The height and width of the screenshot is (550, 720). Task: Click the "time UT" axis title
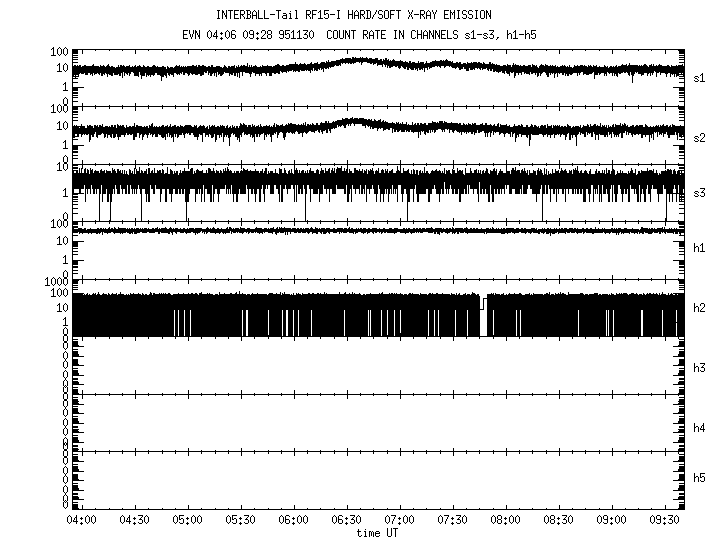pos(380,533)
